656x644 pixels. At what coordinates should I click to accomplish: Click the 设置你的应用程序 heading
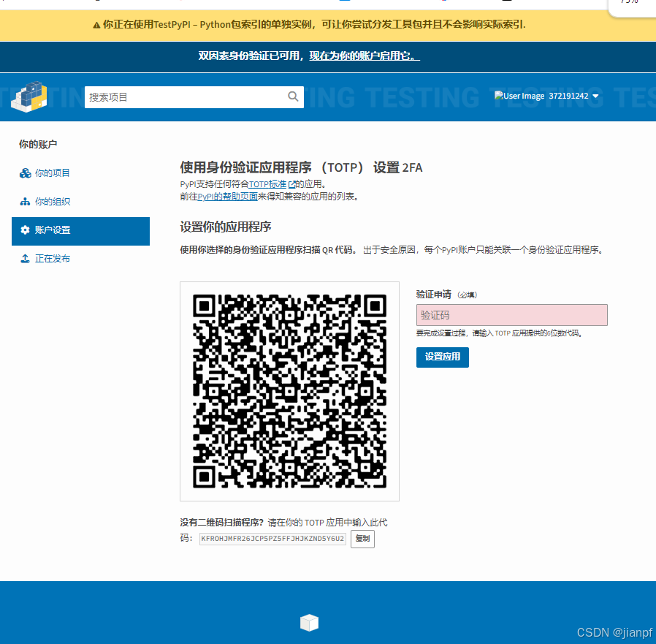click(x=226, y=227)
